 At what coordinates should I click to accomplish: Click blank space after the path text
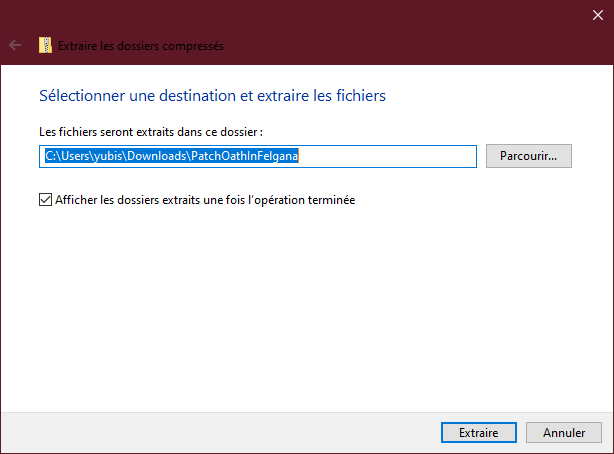pyautogui.click(x=390, y=156)
